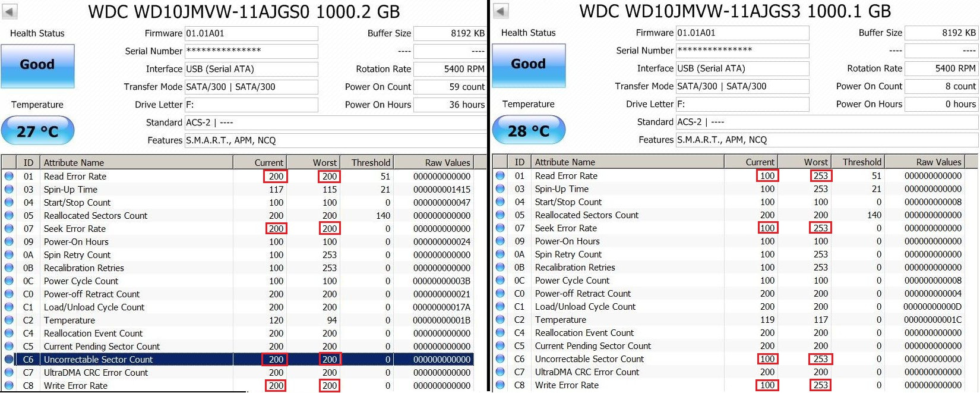This screenshot has width=980, height=393.
Task: Click status orb for Reallocated Sectors Count, AJGS3 drive
Action: [500, 215]
